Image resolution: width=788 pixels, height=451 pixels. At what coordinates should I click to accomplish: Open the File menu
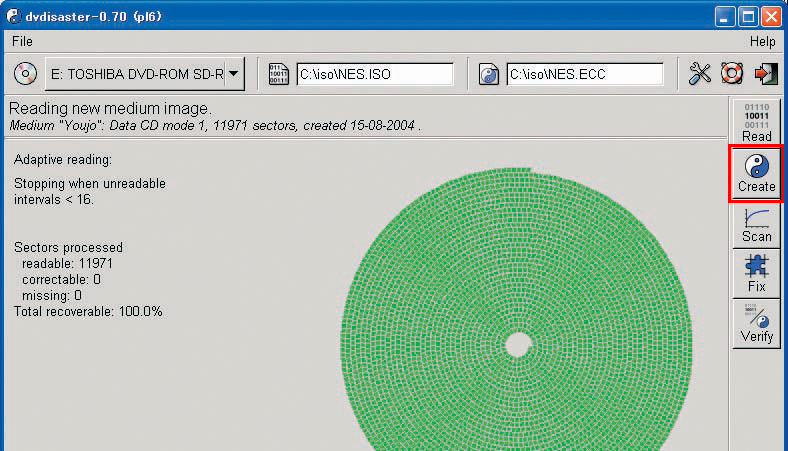pyautogui.click(x=22, y=41)
